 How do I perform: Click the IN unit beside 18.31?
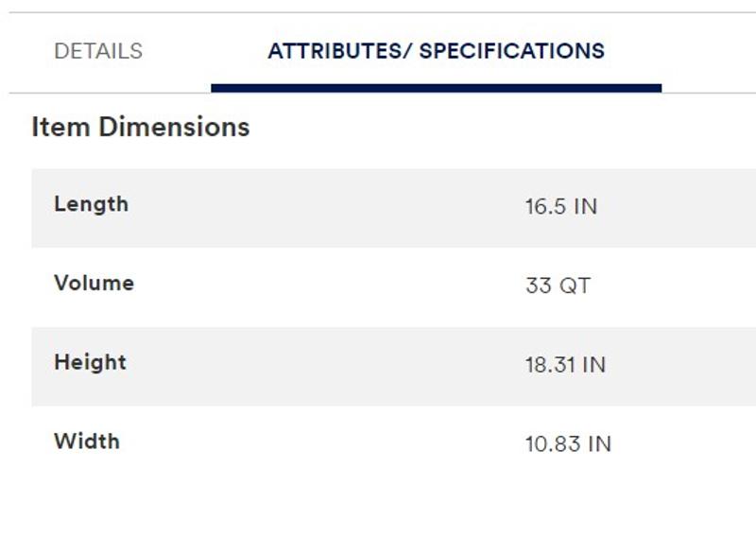pyautogui.click(x=594, y=365)
